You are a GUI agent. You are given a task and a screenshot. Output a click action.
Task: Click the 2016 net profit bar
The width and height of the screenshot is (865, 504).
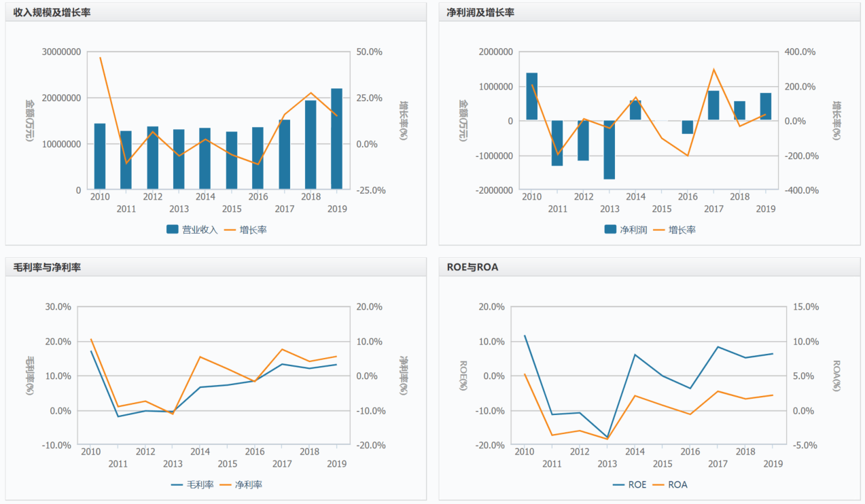(688, 127)
